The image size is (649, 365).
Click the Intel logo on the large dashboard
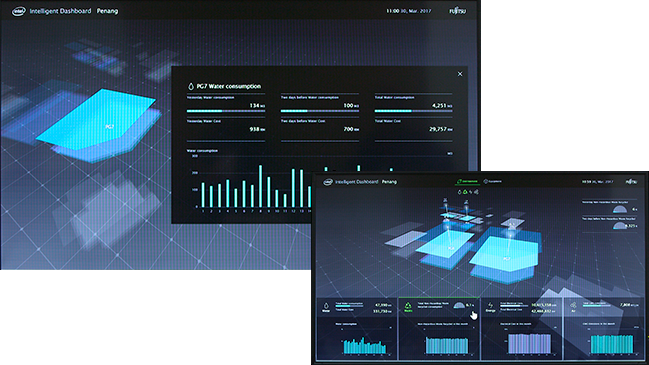[x=19, y=11]
